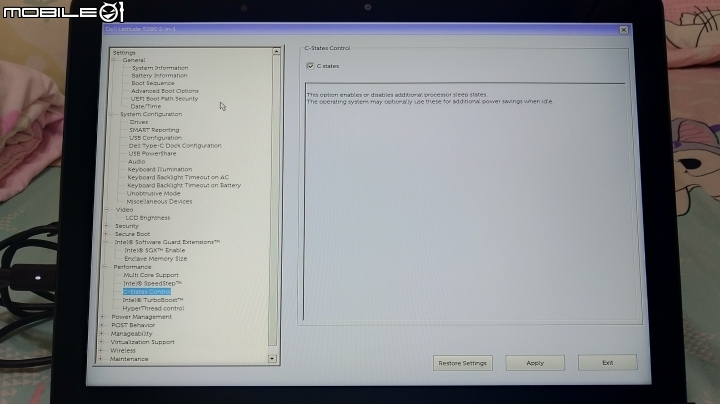Collapse Intel Software Guard Extensions node
The height and width of the screenshot is (404, 720).
click(106, 242)
